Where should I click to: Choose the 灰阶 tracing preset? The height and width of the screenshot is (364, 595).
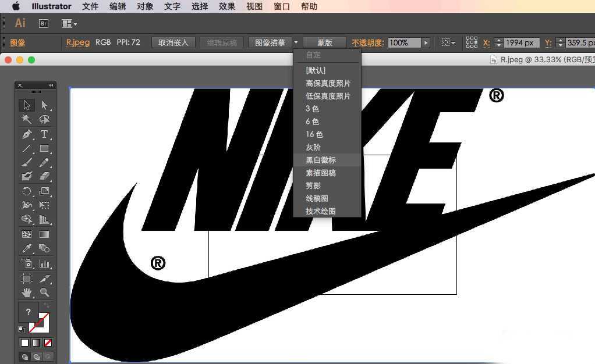tap(314, 147)
